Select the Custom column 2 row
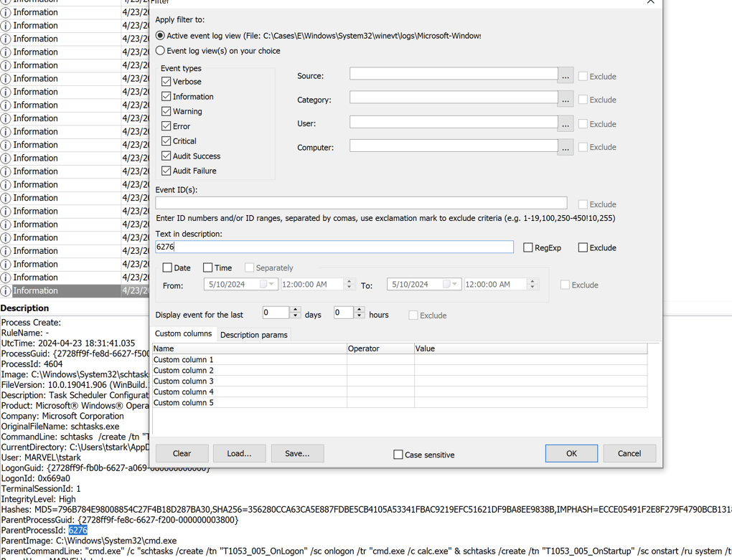732x560 pixels. pos(400,370)
